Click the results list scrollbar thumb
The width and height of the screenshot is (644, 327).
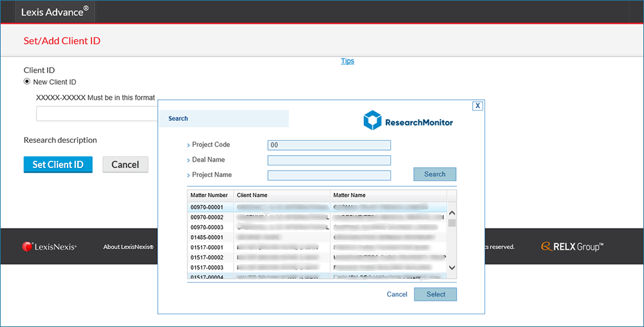(x=452, y=223)
